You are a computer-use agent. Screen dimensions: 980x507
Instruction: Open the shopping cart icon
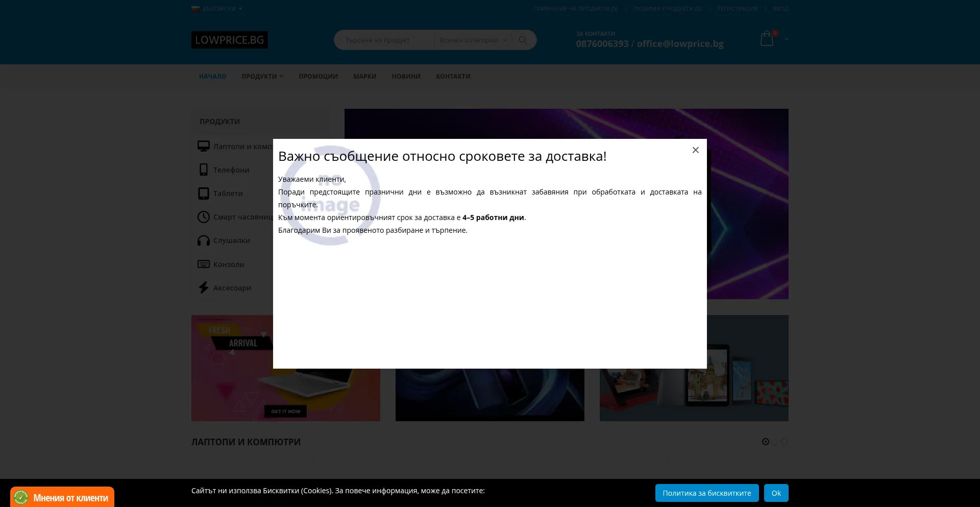click(x=767, y=39)
